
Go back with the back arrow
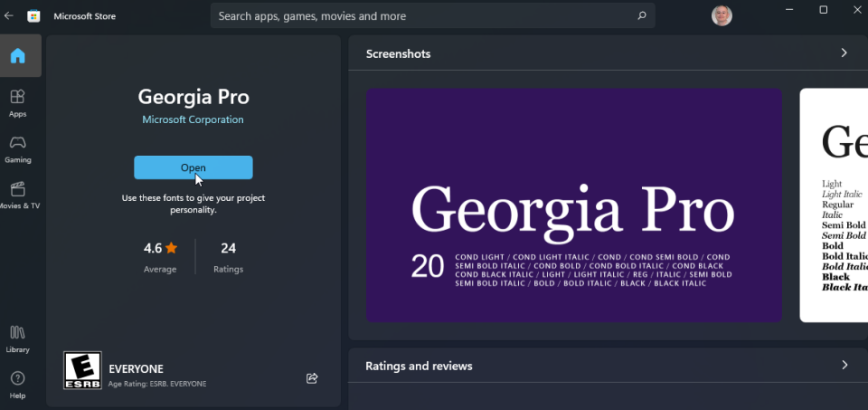[8, 15]
